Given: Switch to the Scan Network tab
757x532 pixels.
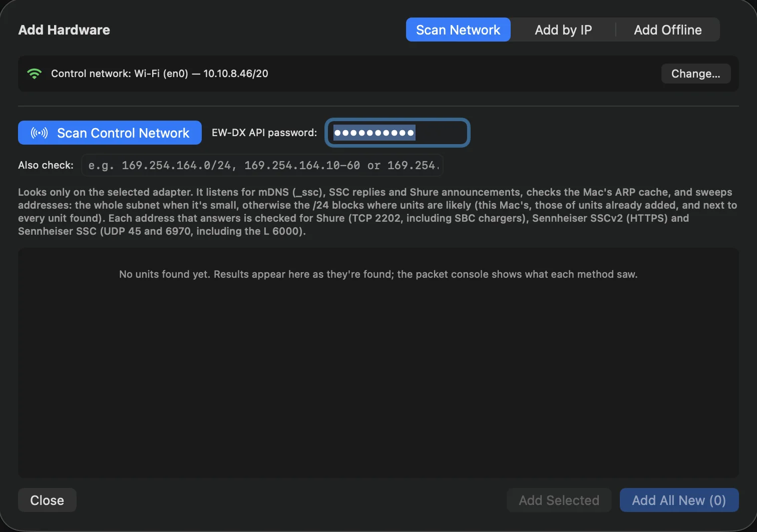Looking at the screenshot, I should 458,30.
